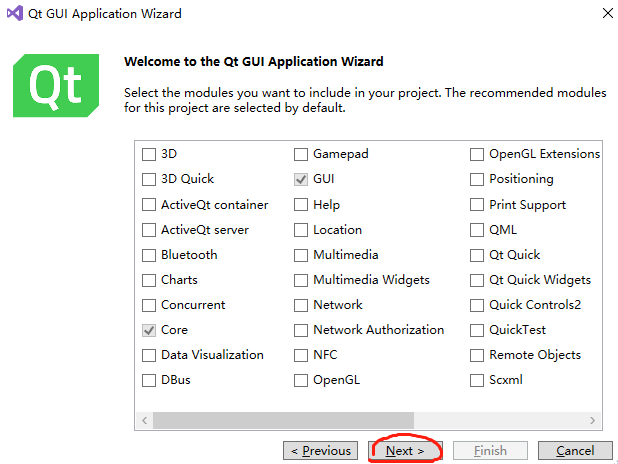Enable OpenGL Extensions module
618x464 pixels.
pos(477,154)
